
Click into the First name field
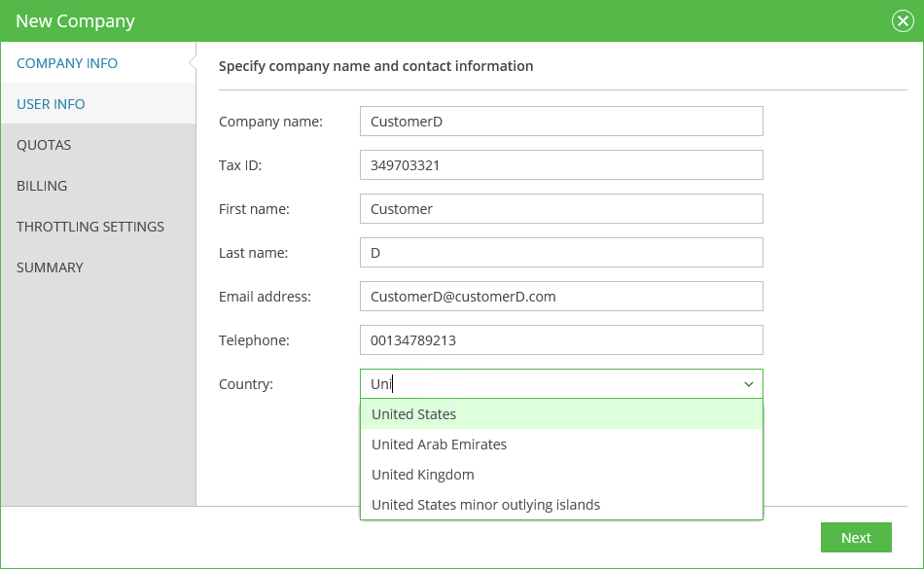coord(560,209)
